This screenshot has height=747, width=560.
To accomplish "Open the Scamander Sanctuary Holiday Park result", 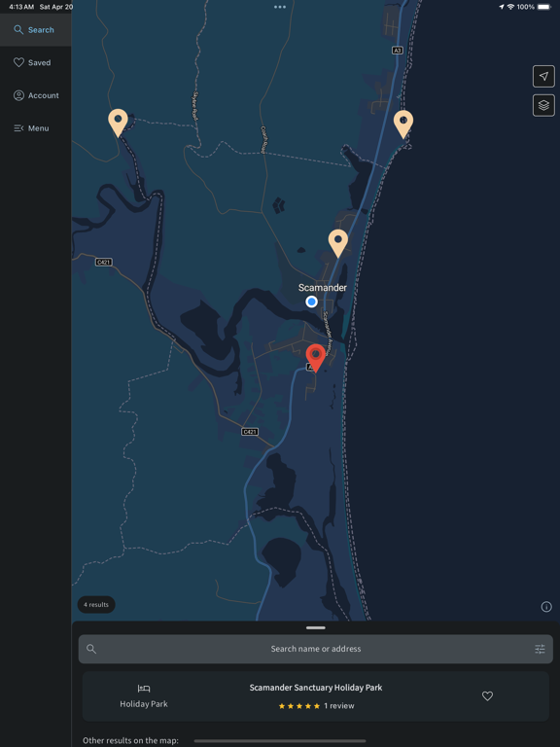I will (316, 696).
